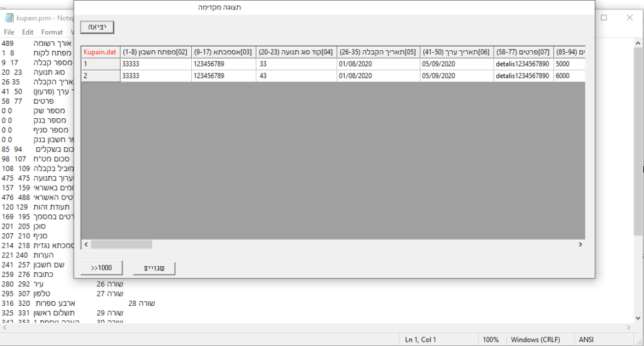Close the Notepad window
The image size is (644, 346).
630,18
